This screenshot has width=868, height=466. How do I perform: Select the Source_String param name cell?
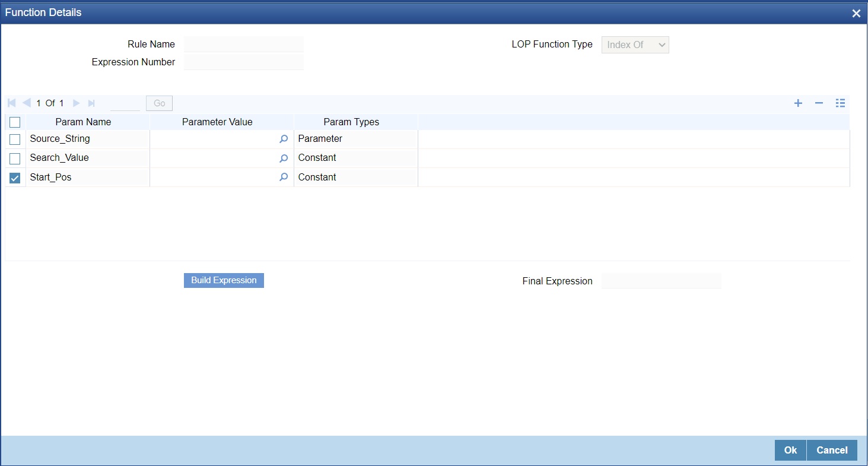[x=87, y=139]
